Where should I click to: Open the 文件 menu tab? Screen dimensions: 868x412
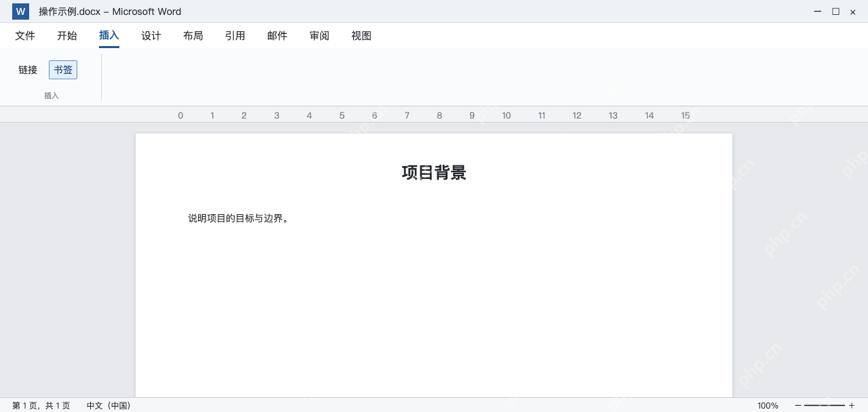pos(25,36)
